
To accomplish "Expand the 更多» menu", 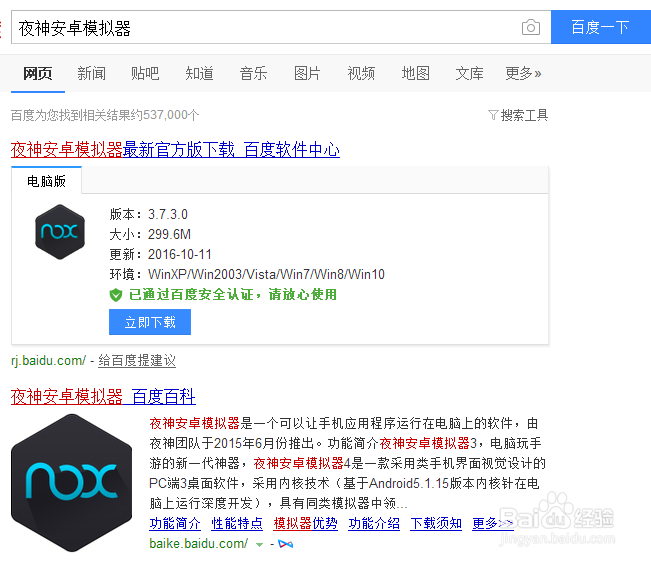I will coord(523,73).
